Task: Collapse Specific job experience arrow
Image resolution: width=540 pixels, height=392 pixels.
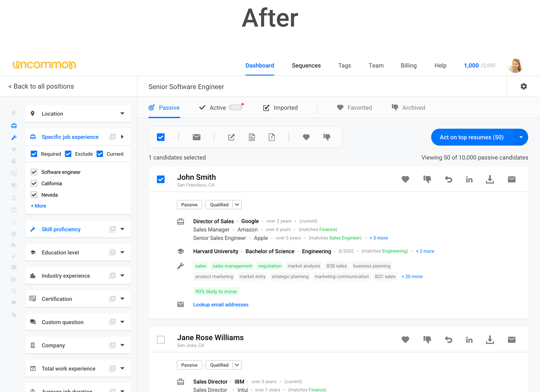Action: (122, 137)
